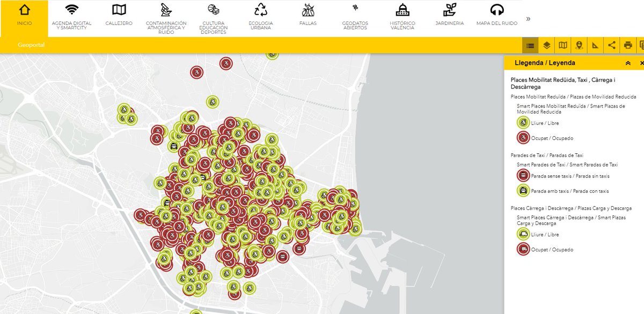Screen dimensions: 644x314
Task: Click the share icon in the toolbar
Action: (x=612, y=45)
